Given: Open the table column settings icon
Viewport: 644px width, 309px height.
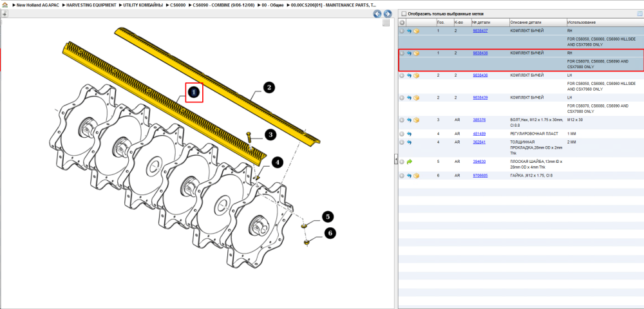Looking at the screenshot, I should pyautogui.click(x=639, y=14).
